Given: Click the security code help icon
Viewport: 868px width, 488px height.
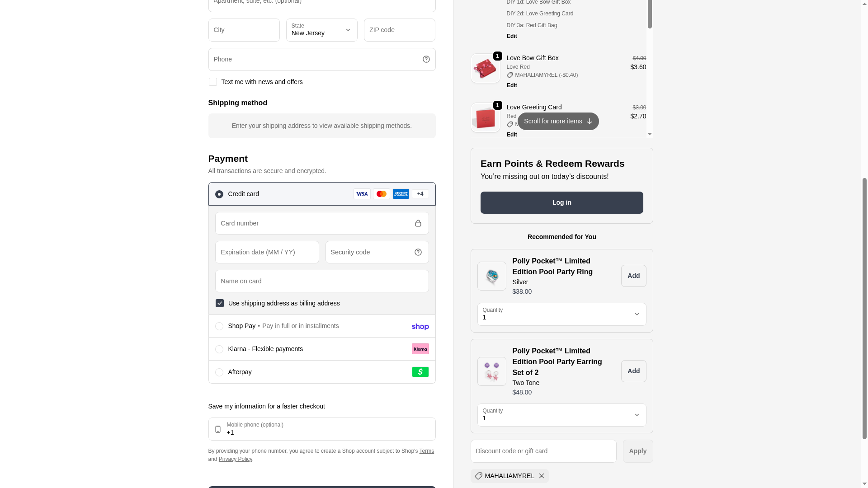Looking at the screenshot, I should coord(418,252).
